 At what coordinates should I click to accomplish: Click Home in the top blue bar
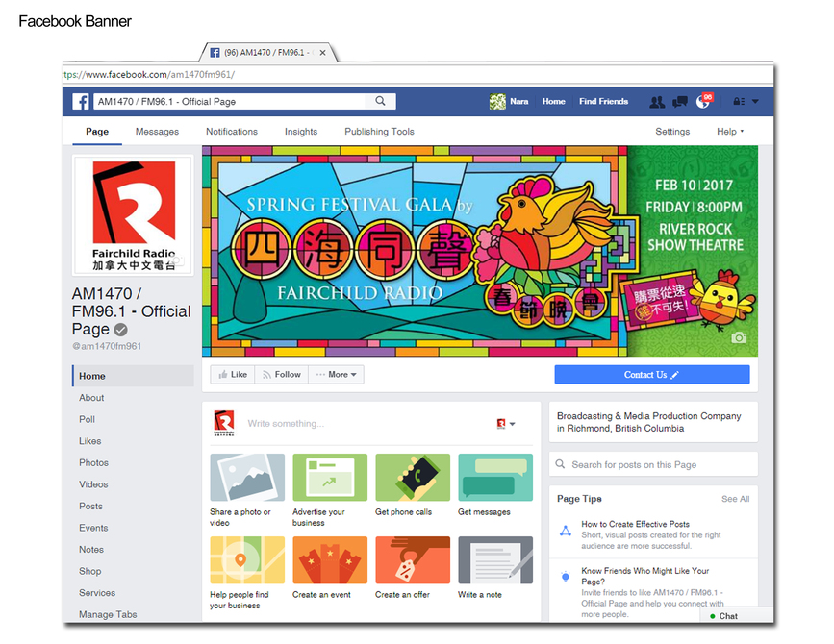554,101
